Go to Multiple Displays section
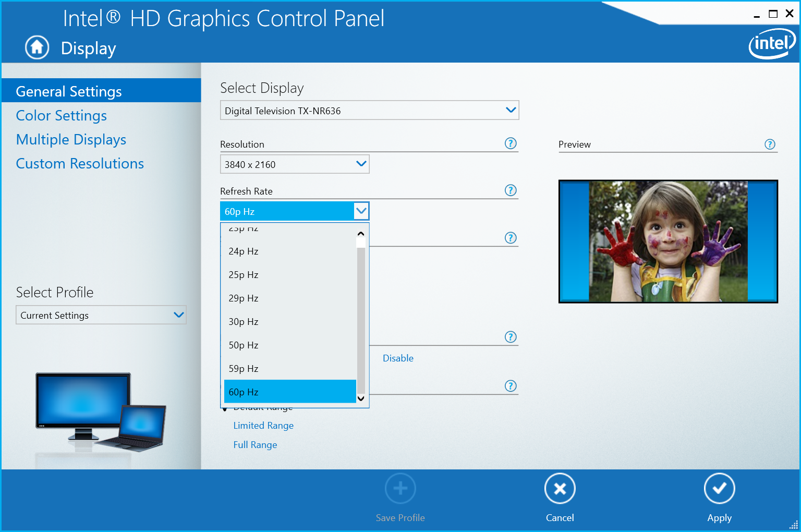801x532 pixels. pos(71,139)
